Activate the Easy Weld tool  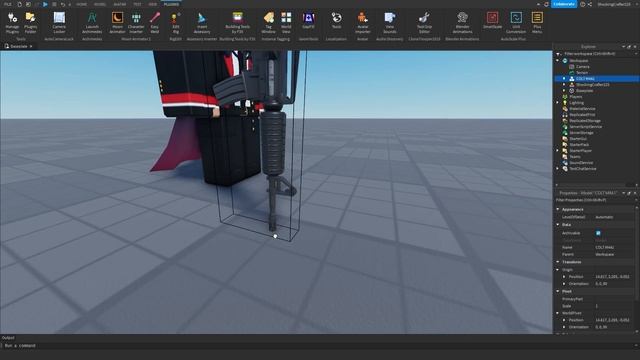tap(155, 23)
